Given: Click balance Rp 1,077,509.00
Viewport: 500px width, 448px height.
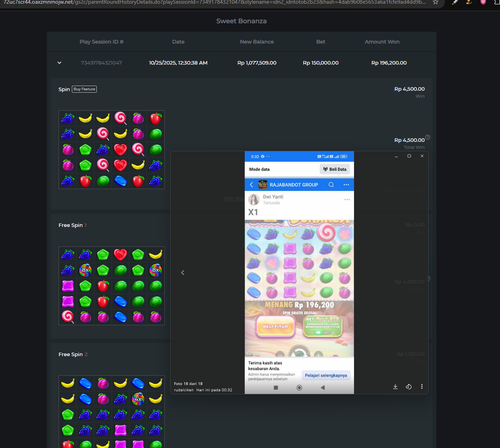Looking at the screenshot, I should click(257, 63).
